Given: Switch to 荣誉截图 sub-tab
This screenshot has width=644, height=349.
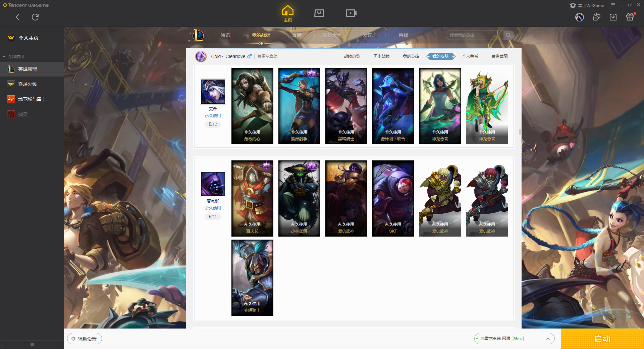Looking at the screenshot, I should 499,56.
